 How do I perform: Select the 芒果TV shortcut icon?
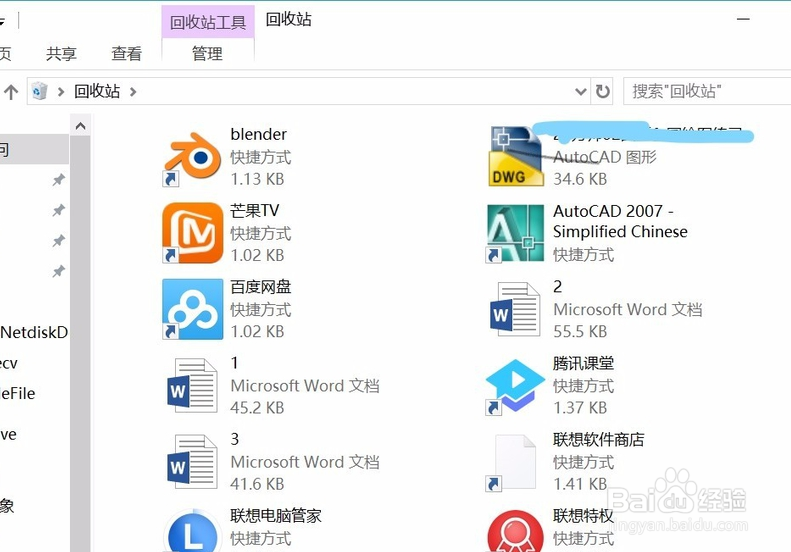[x=192, y=233]
